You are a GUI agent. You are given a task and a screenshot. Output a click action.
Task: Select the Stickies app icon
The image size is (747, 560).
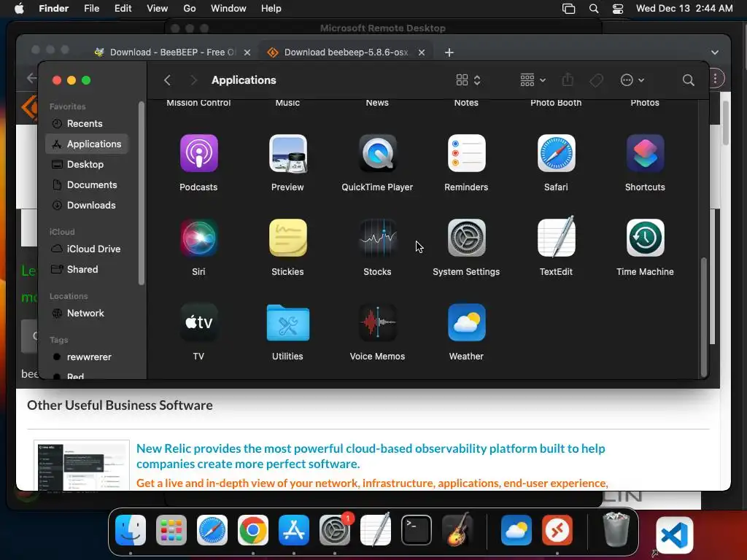click(x=287, y=238)
